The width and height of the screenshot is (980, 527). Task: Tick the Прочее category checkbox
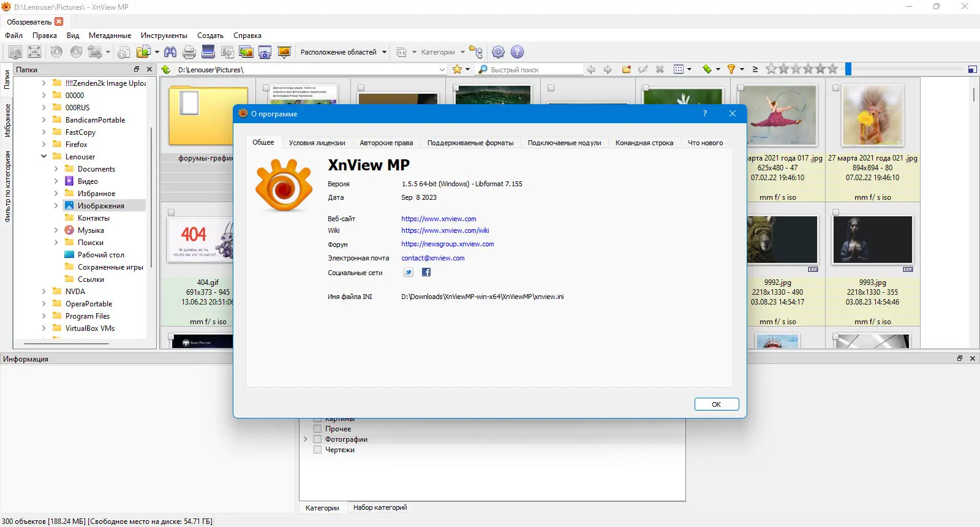(317, 429)
